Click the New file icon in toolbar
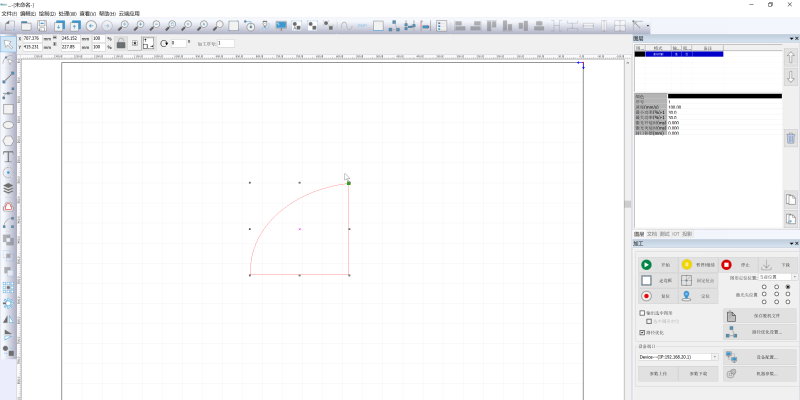The width and height of the screenshot is (800, 400). pos(10,26)
